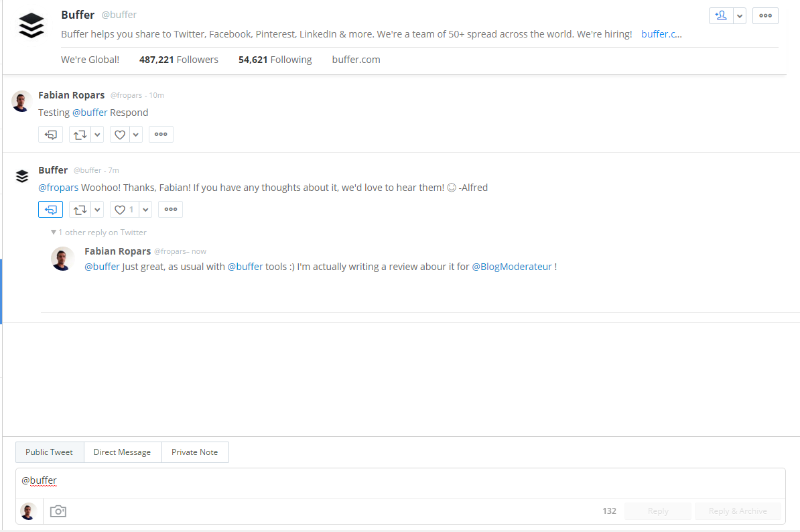Viewport: 800px width, 532px height.
Task: Expand like options on Testing tweet
Action: tap(136, 135)
